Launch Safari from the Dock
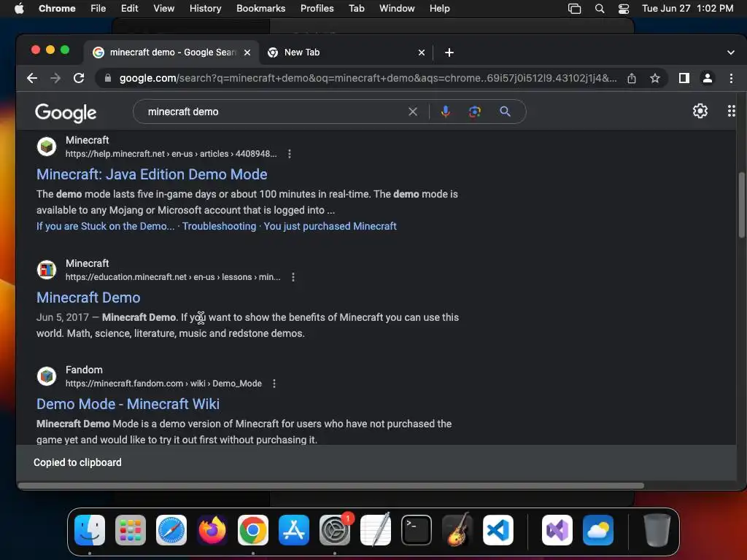 171,530
